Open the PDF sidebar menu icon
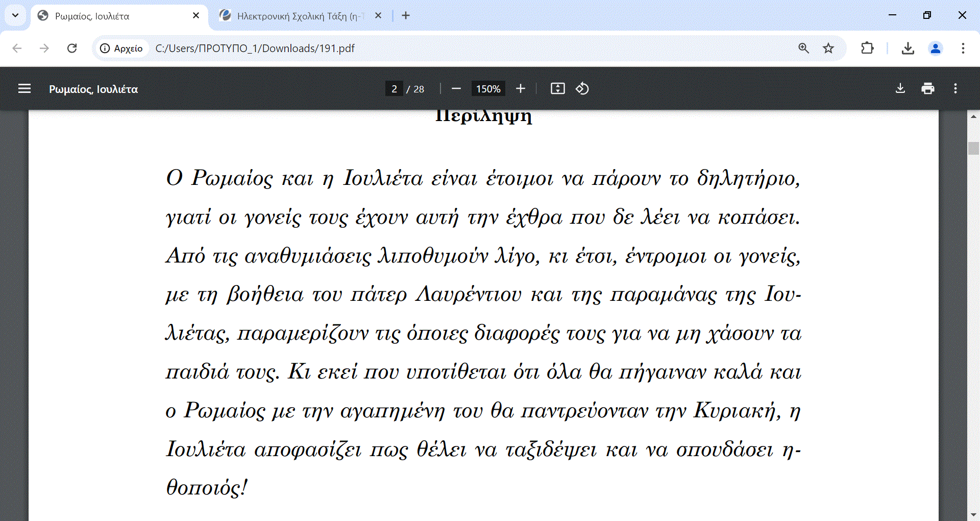The image size is (980, 521). pyautogui.click(x=24, y=89)
